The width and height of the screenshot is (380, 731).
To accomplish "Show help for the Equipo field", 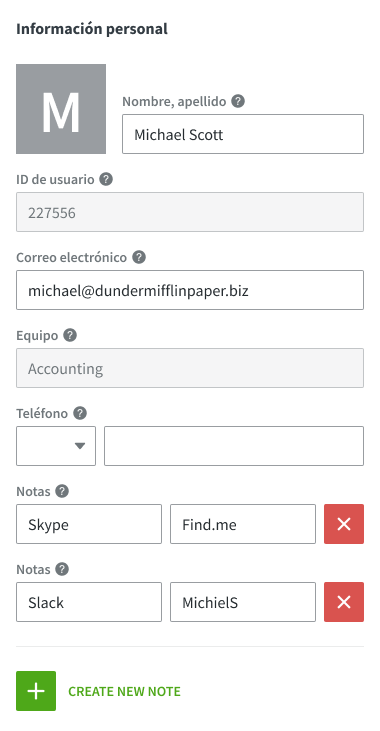I will coord(70,335).
